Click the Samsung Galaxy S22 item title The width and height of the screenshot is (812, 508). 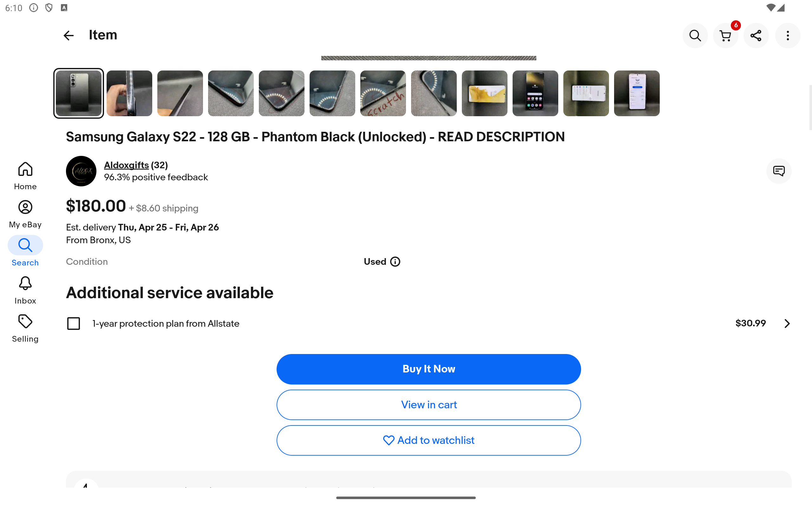click(315, 137)
